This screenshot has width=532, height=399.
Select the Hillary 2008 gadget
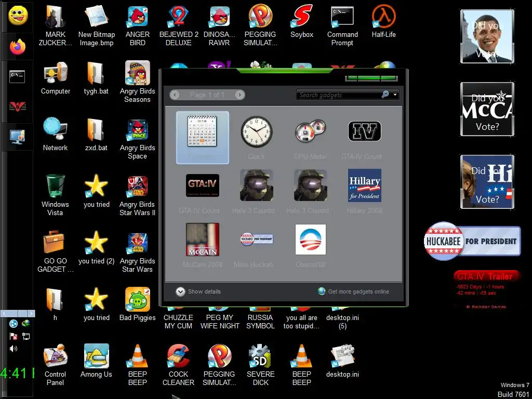coord(364,192)
